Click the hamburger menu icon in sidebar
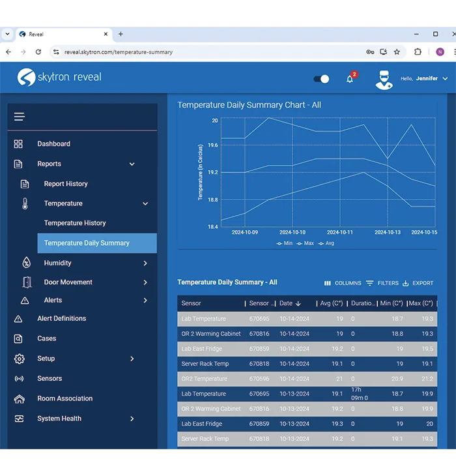Viewport: 456px width, 476px height. point(20,117)
